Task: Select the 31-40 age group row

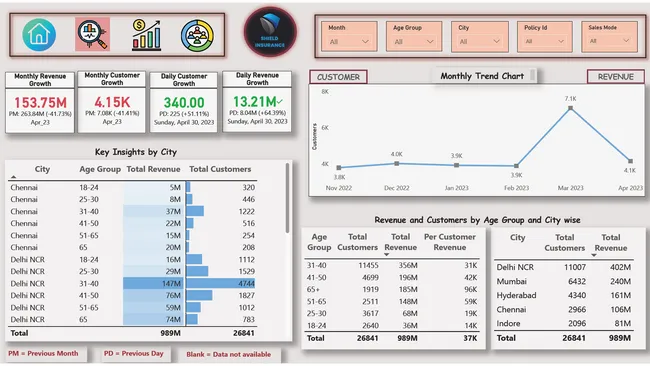Action: [392, 265]
